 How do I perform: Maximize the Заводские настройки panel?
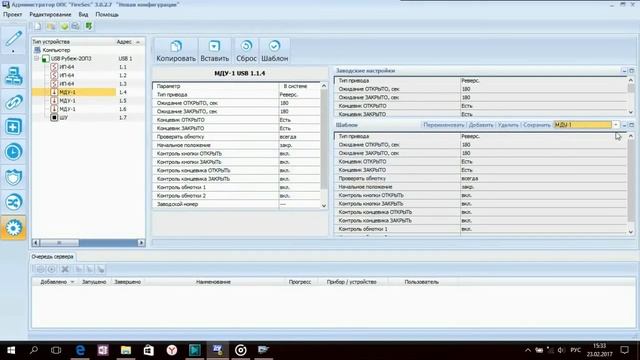pos(631,71)
